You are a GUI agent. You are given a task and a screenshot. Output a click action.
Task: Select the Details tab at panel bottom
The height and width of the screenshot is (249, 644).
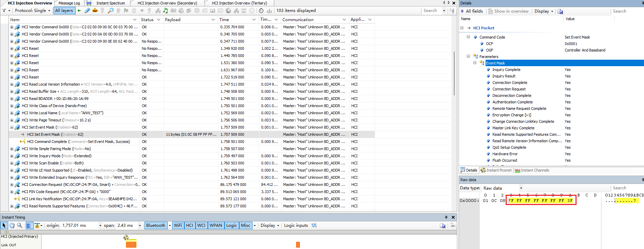click(469, 170)
